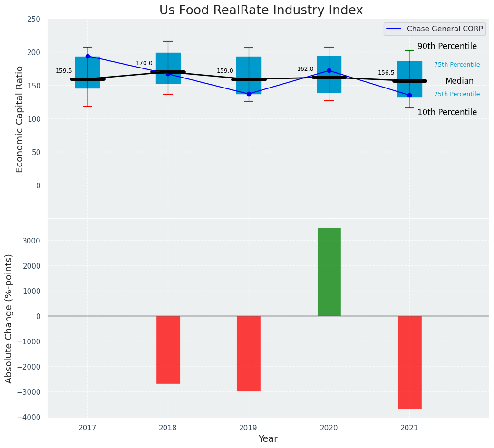The width and height of the screenshot is (494, 448).
Task: Click the 10th Percentile annotation
Action: (447, 112)
